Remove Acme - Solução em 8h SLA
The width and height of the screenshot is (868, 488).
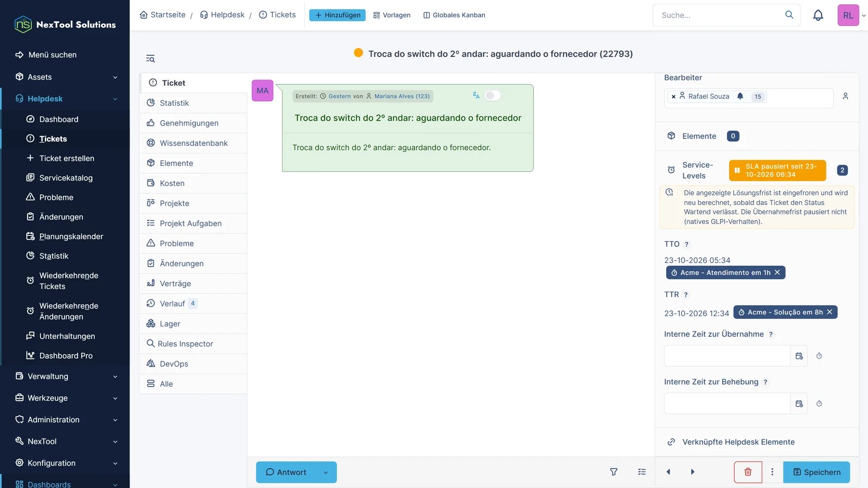point(829,312)
